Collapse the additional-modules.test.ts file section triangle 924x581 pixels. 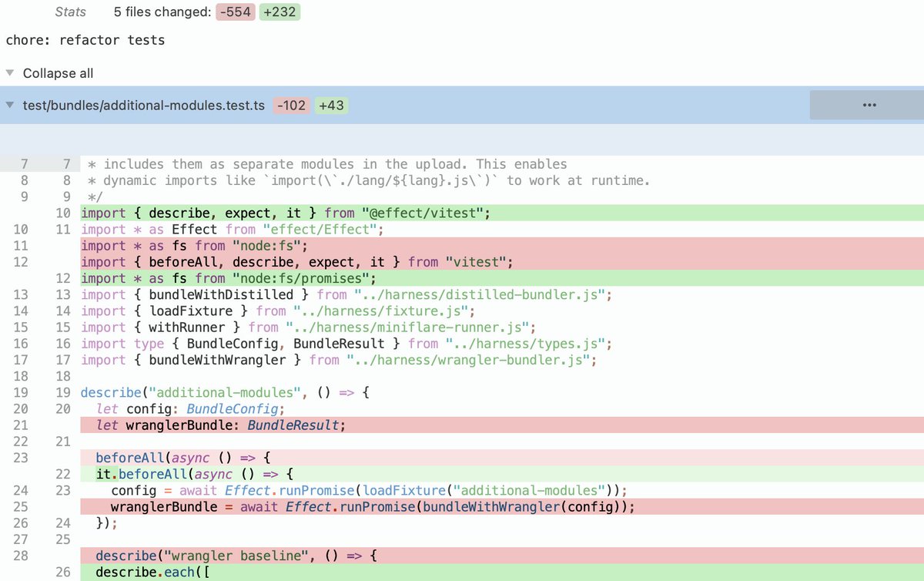coord(10,106)
